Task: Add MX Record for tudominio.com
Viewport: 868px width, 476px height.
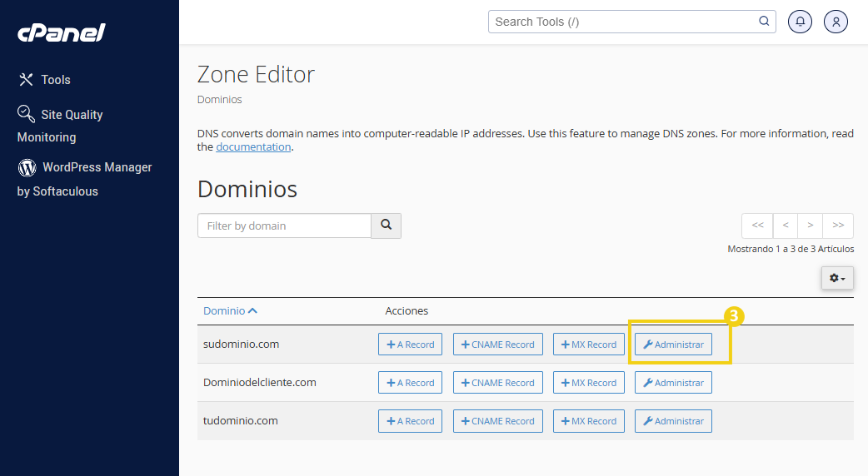Action: click(588, 421)
